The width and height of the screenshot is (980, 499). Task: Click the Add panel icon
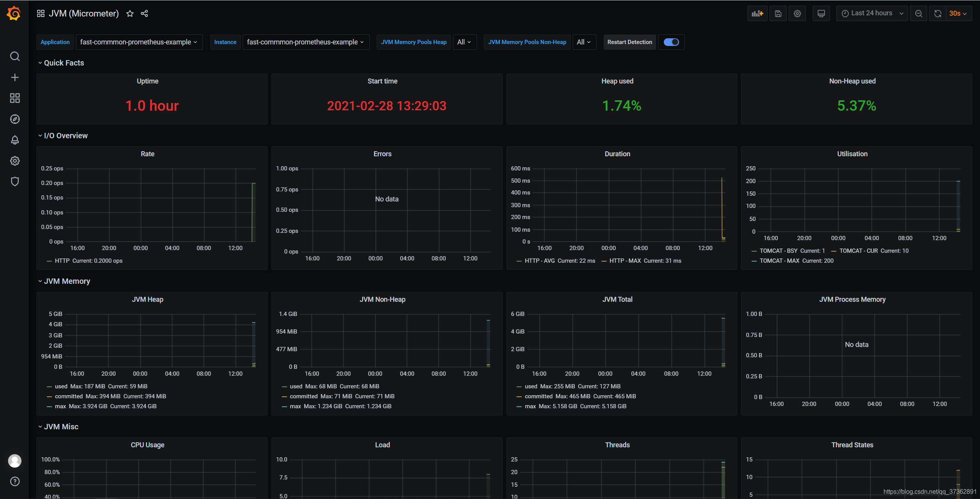pyautogui.click(x=757, y=13)
